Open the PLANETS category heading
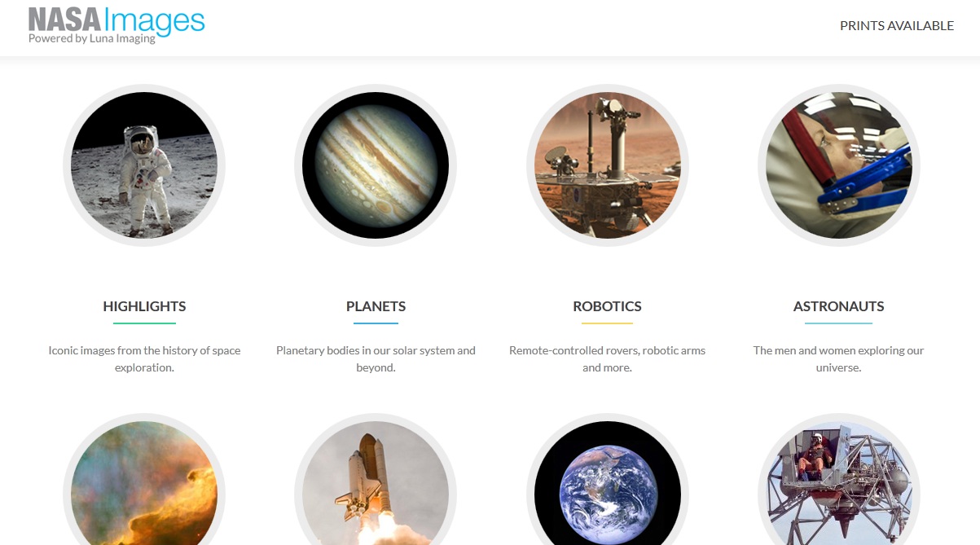Image resolution: width=980 pixels, height=545 pixels. point(376,306)
